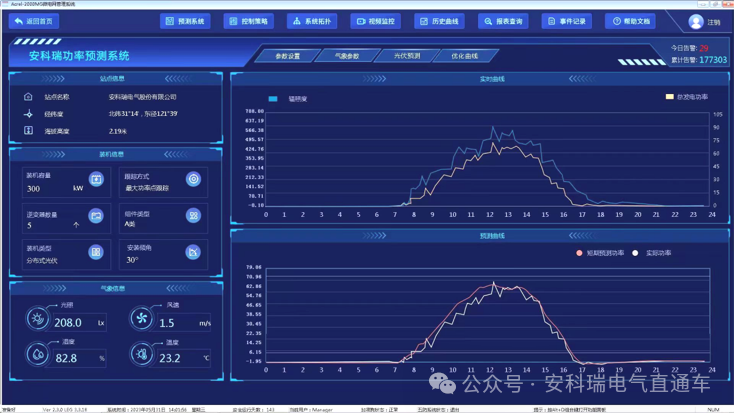
Task: Open the 控制策略 menu
Action: (249, 21)
